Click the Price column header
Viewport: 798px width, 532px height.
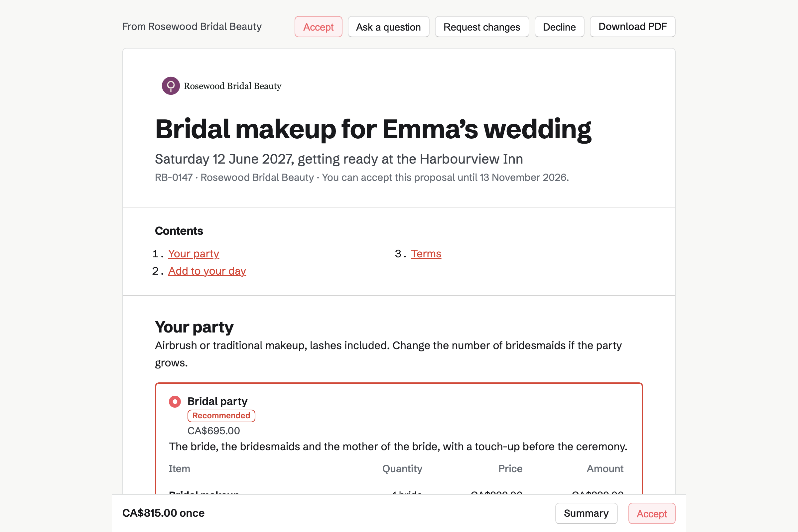tap(510, 468)
